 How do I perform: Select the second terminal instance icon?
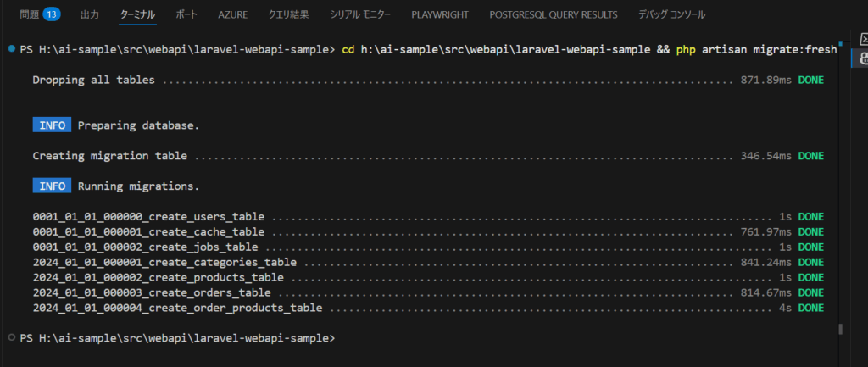[x=862, y=58]
